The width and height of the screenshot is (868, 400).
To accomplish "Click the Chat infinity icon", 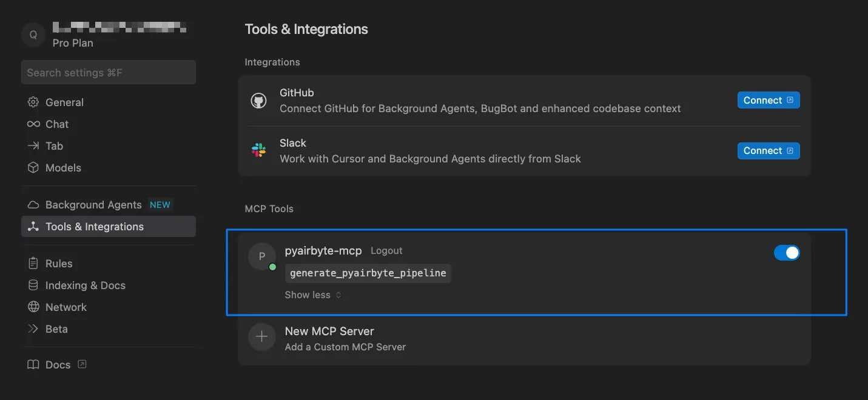I will click(x=33, y=124).
